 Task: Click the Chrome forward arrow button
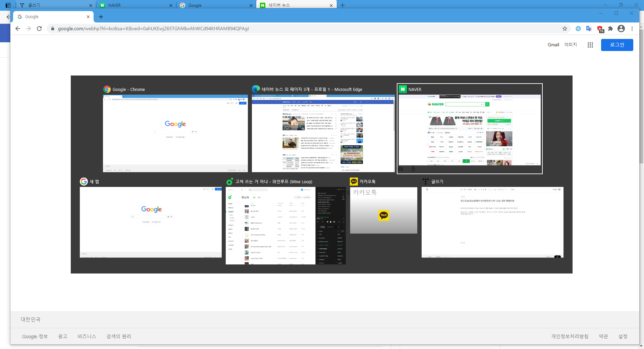(x=29, y=29)
